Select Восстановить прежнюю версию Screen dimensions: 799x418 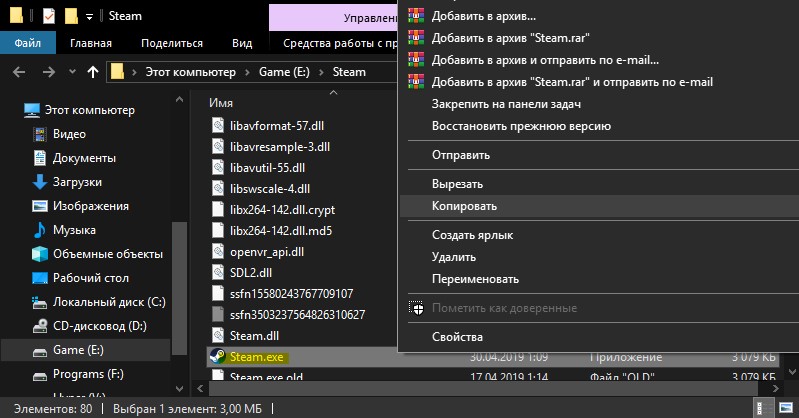pyautogui.click(x=521, y=126)
